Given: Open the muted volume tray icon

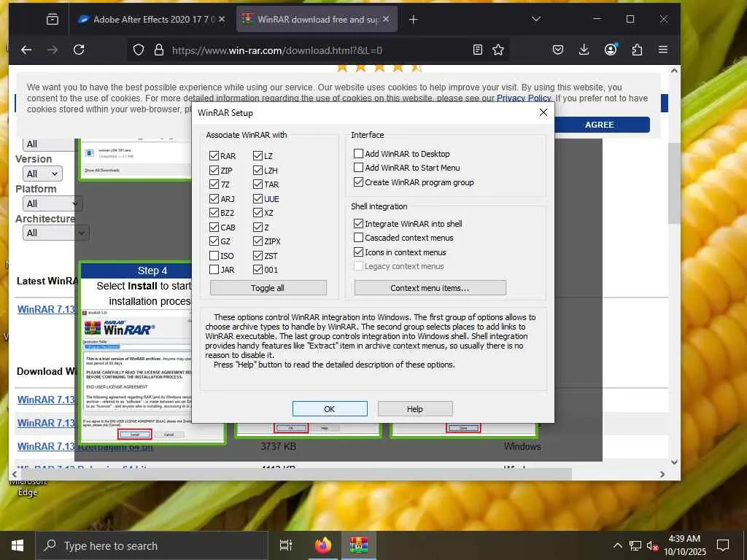Looking at the screenshot, I should (x=652, y=545).
